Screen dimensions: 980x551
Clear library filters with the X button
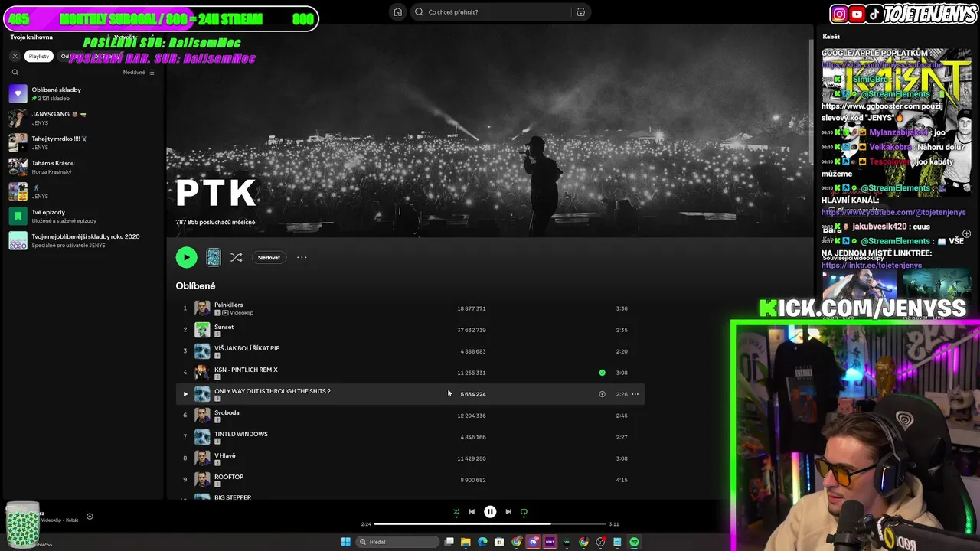[15, 56]
